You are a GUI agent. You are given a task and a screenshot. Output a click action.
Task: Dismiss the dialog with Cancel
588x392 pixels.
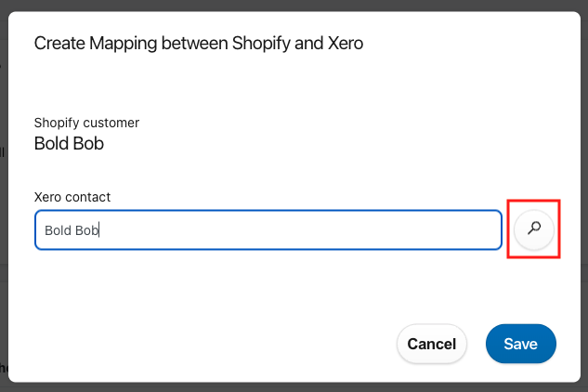point(432,344)
